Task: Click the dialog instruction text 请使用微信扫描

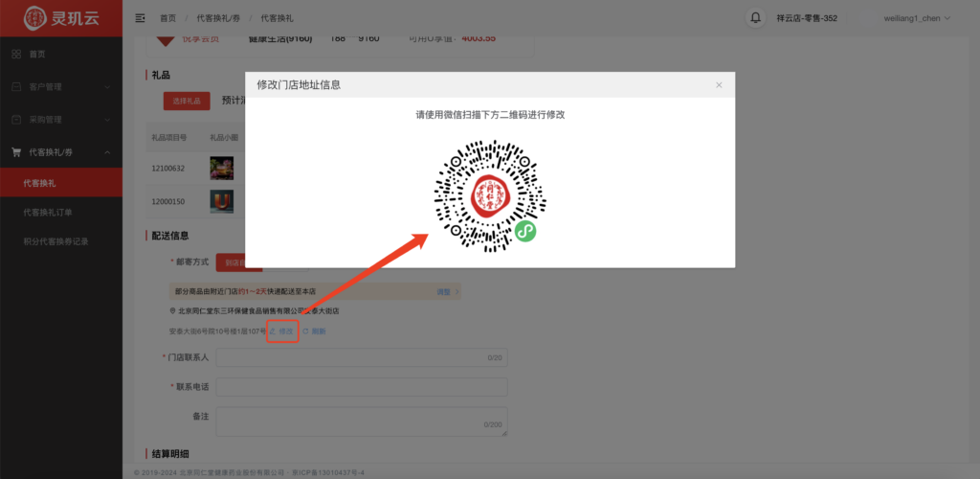Action: tap(490, 114)
